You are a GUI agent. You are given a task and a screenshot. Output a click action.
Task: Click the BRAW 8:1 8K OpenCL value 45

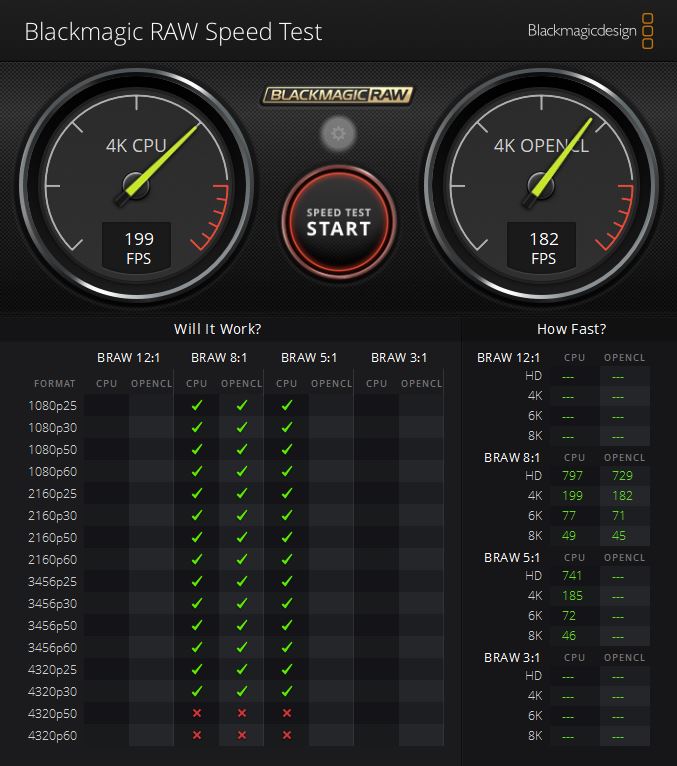coord(618,535)
